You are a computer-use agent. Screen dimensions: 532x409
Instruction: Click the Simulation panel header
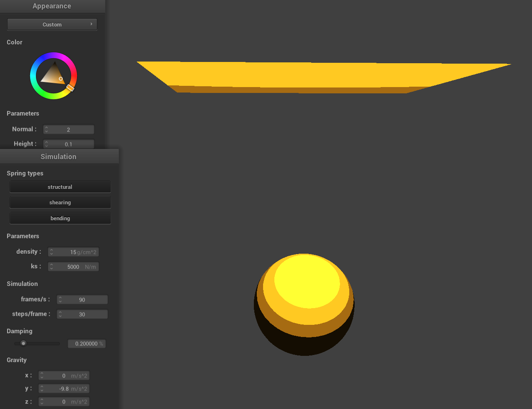click(59, 157)
